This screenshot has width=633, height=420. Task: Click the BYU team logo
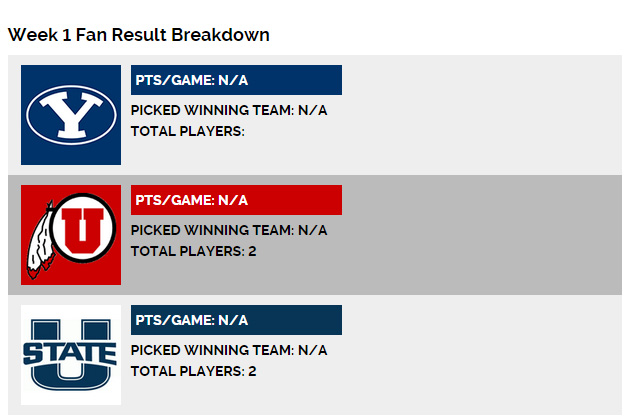click(x=71, y=115)
